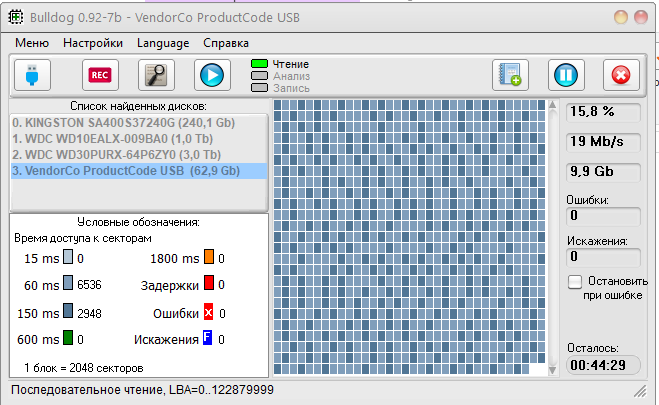
Task: Click the Запись mode indicator
Action: coord(259,87)
